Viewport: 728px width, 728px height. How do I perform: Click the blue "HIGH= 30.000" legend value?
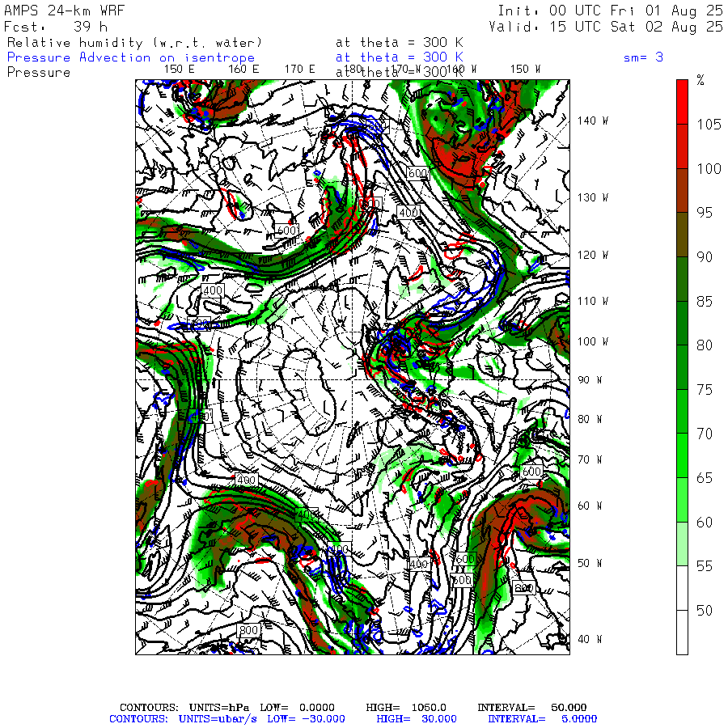point(417,719)
